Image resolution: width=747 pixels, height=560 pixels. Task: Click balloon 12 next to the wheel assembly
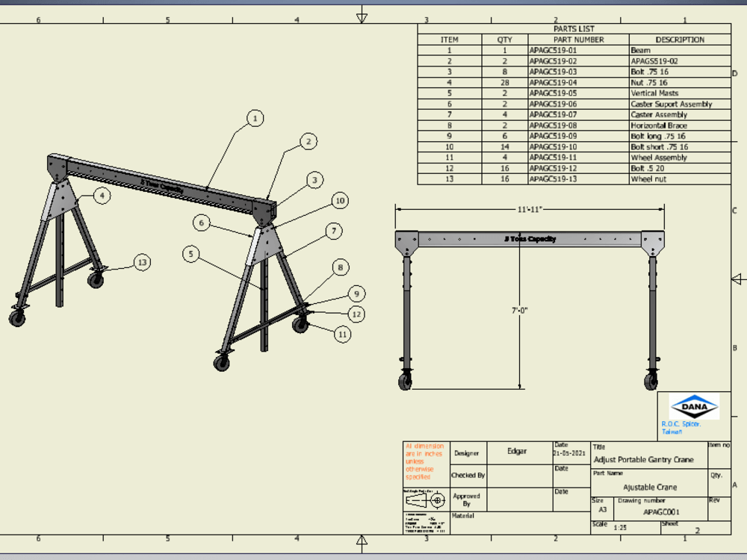[356, 315]
